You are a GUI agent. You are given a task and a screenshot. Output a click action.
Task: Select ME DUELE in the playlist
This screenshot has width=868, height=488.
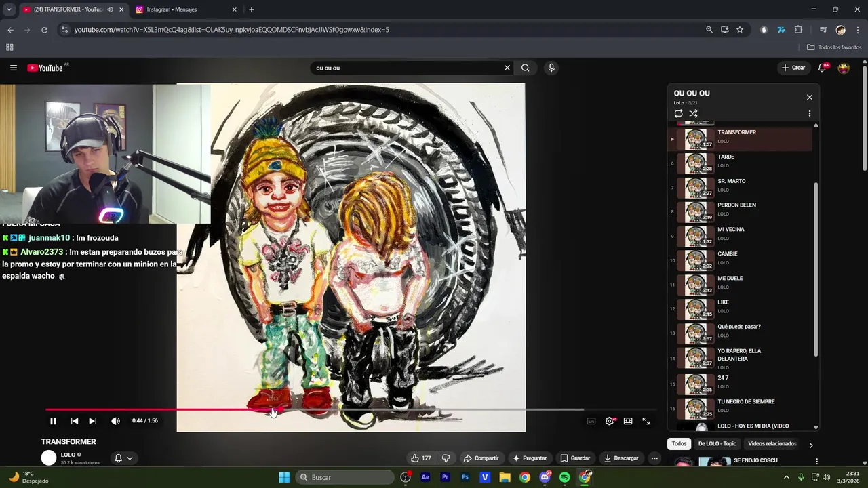coord(741,285)
